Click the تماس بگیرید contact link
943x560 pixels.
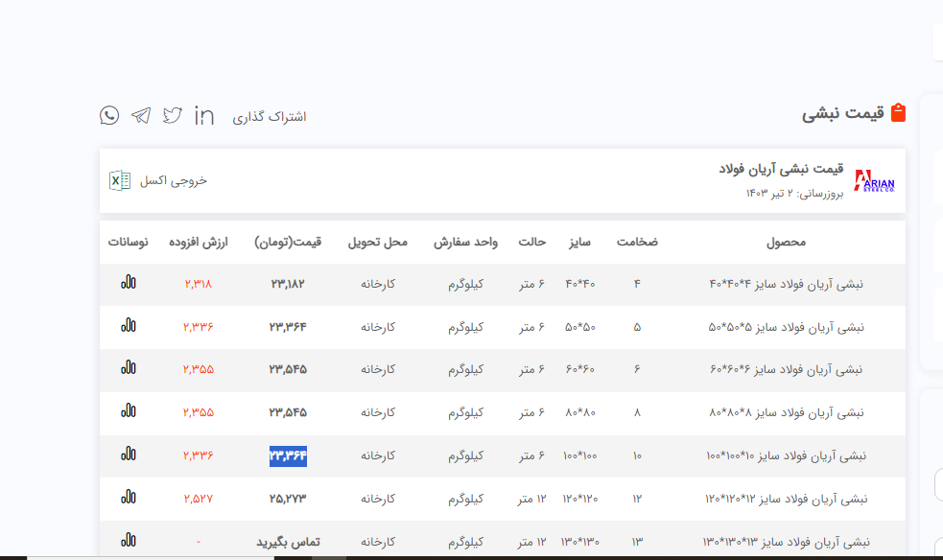[288, 542]
